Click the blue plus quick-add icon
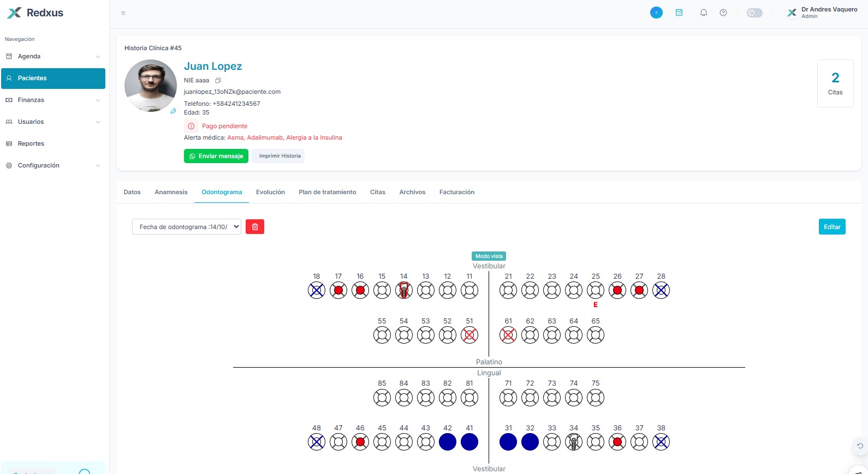 click(x=656, y=13)
